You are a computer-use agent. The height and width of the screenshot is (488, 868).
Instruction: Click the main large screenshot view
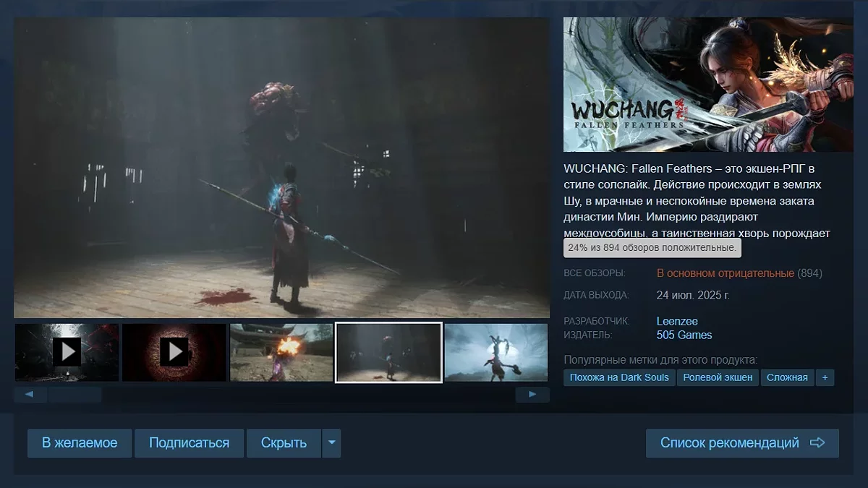[281, 168]
